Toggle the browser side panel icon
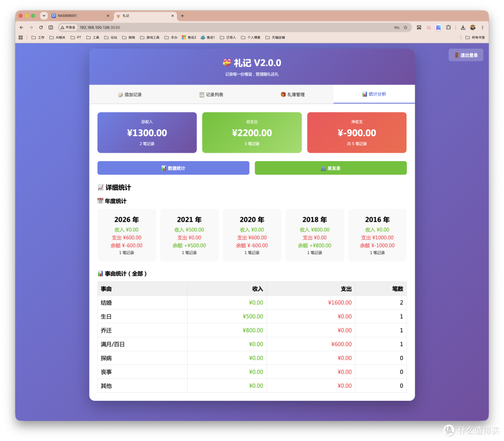The height and width of the screenshot is (441, 504). 51,28
